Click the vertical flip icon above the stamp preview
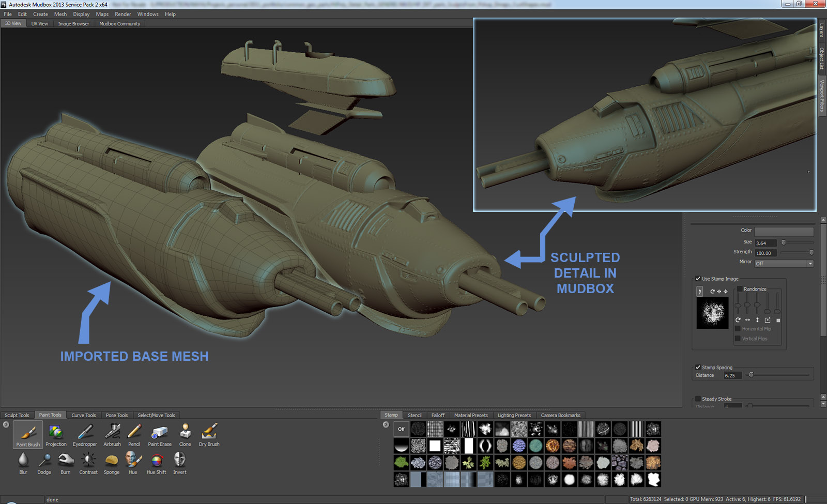This screenshot has height=504, width=827. (x=725, y=292)
